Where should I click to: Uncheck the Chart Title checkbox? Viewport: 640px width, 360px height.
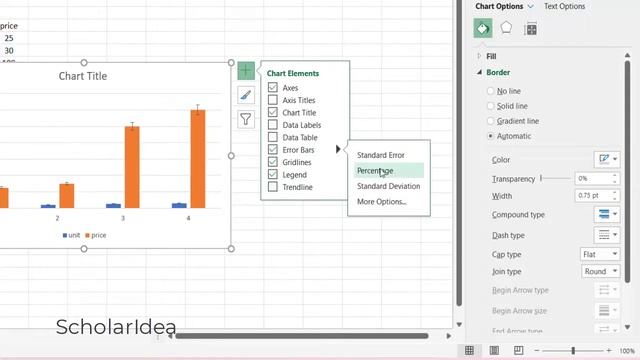(273, 112)
